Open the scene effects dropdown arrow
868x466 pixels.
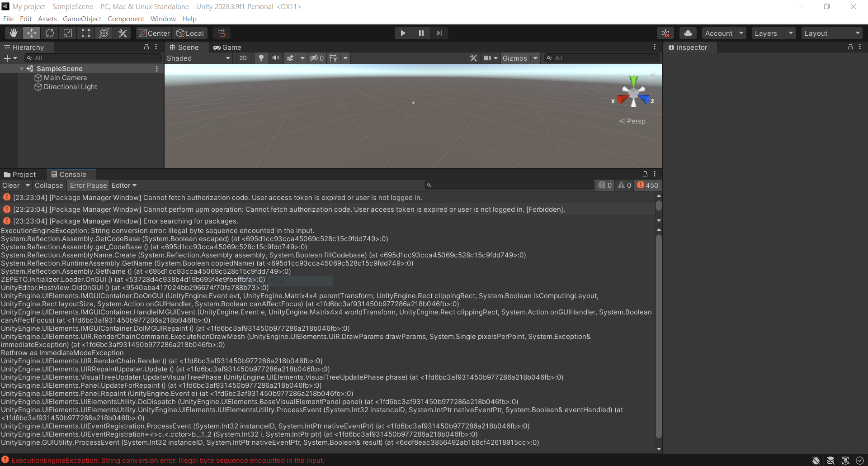click(302, 58)
